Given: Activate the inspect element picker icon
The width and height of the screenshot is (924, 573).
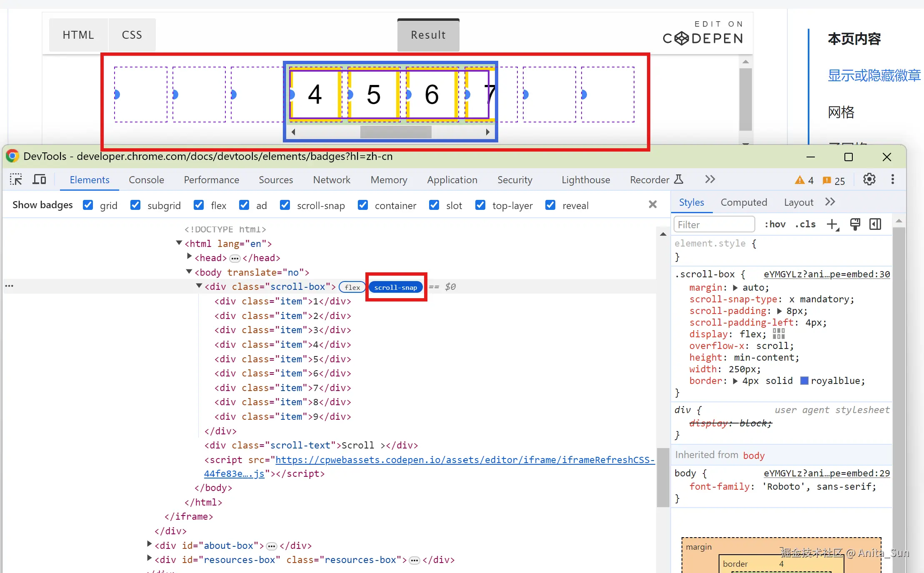Looking at the screenshot, I should [x=16, y=179].
